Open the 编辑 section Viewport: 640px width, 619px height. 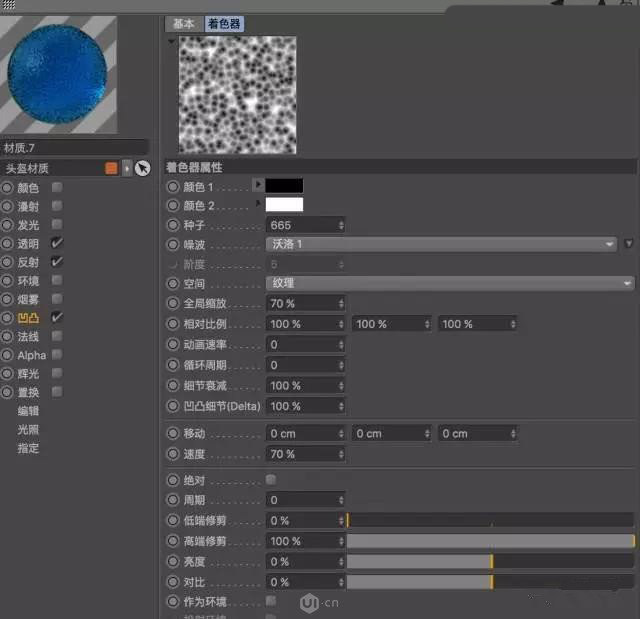click(x=28, y=411)
